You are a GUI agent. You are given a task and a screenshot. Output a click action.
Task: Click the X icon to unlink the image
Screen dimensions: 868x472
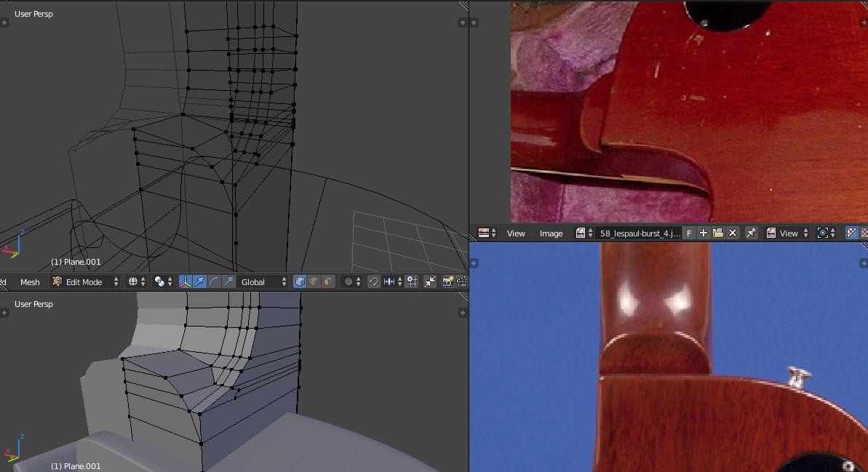[733, 233]
